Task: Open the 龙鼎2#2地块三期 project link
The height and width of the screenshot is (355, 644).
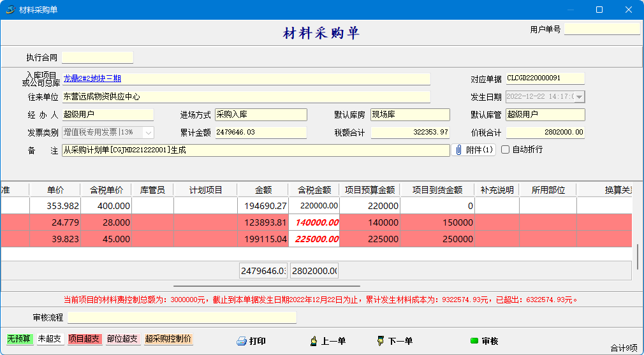Action: (x=92, y=79)
